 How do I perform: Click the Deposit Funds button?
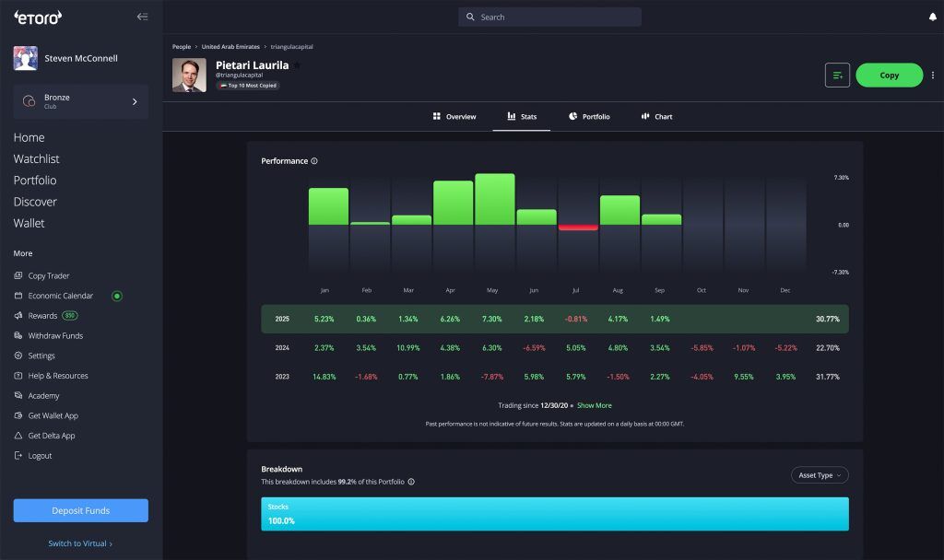click(80, 510)
